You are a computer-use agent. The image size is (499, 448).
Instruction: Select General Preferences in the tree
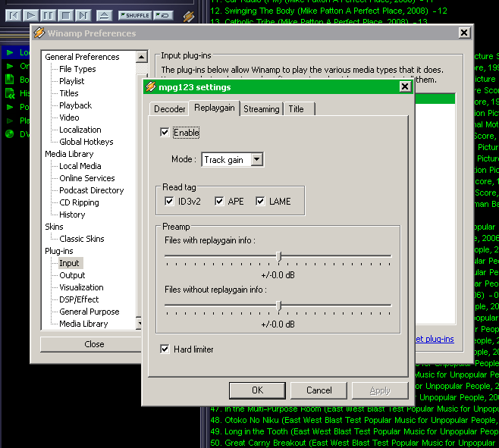tap(82, 57)
